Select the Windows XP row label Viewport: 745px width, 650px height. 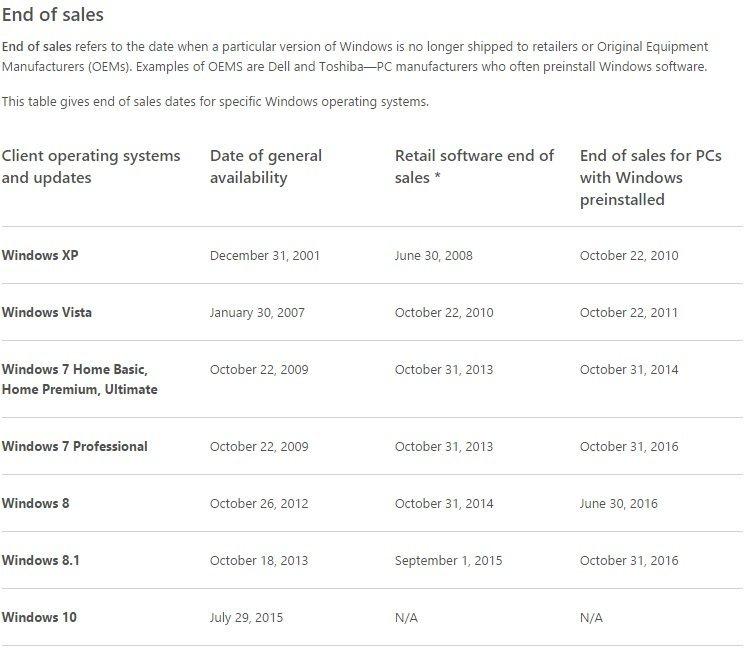(40, 255)
